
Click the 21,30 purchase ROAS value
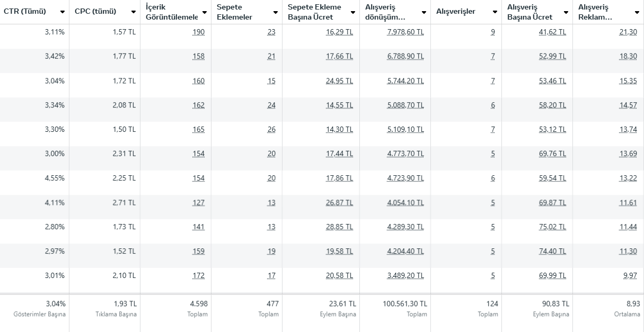[628, 32]
